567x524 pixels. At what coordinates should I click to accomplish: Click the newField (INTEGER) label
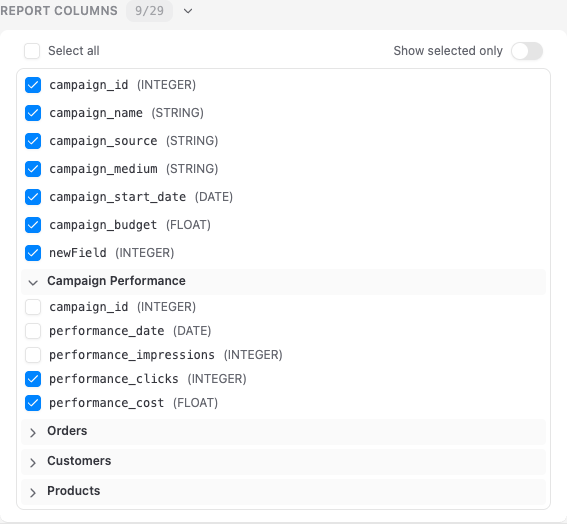tap(112, 253)
